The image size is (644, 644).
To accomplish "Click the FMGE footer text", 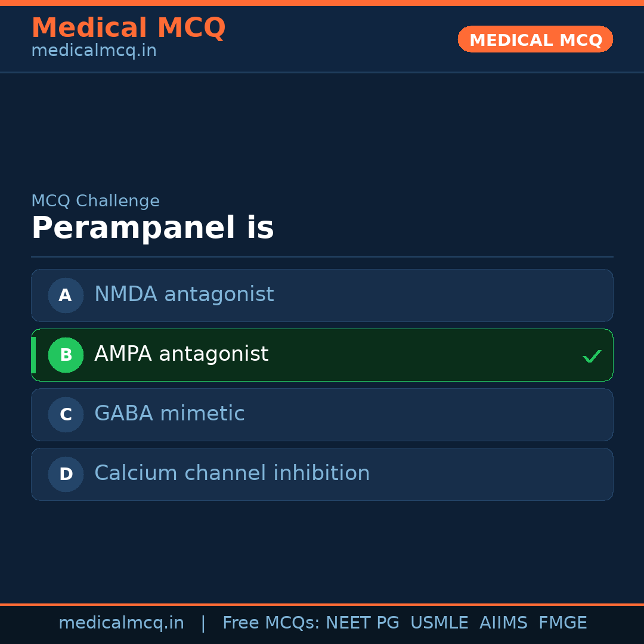I will (562, 623).
